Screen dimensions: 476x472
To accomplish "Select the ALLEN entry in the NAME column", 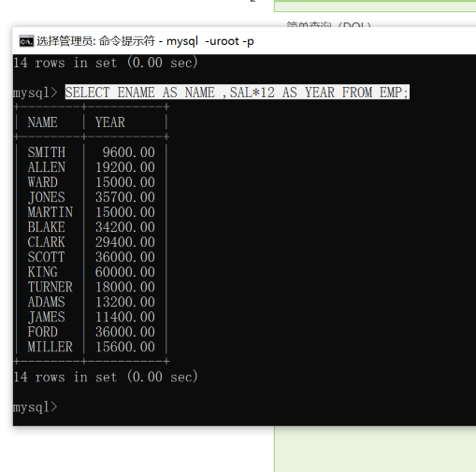I will point(47,167).
